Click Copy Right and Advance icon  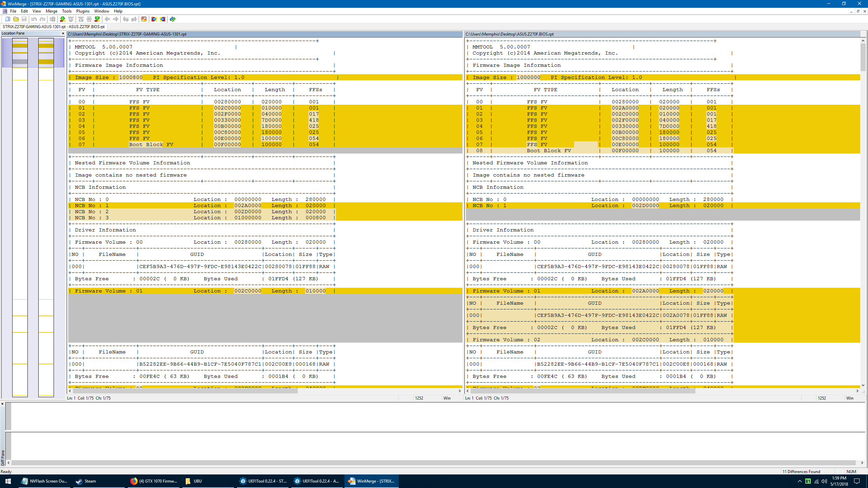pos(126,19)
